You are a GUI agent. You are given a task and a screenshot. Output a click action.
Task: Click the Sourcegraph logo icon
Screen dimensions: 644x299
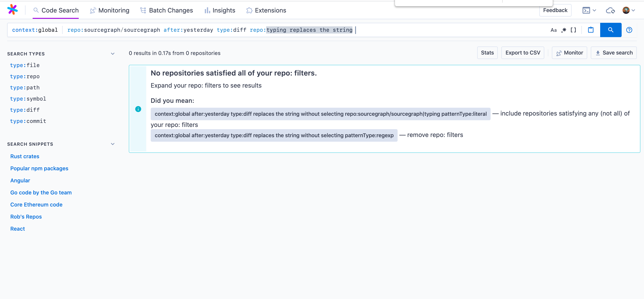click(x=13, y=10)
